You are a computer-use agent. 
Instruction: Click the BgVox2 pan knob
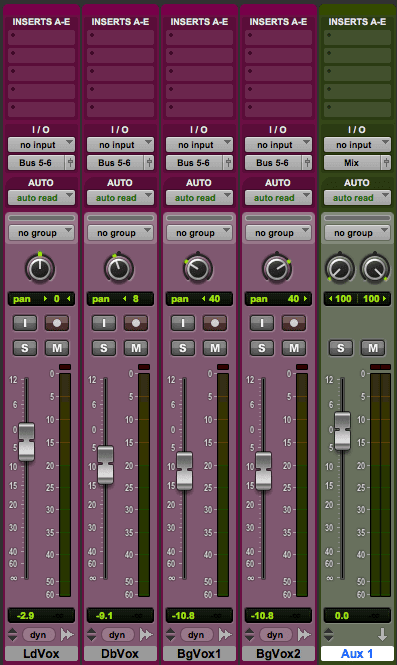pos(277,269)
